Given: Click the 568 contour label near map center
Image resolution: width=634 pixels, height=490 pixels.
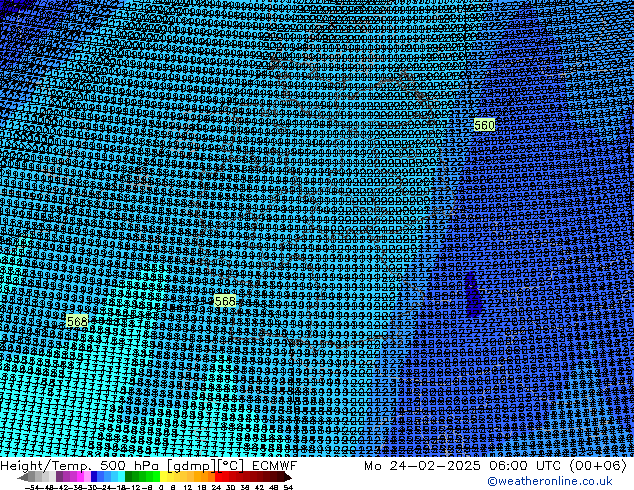Looking at the screenshot, I should [x=225, y=301].
